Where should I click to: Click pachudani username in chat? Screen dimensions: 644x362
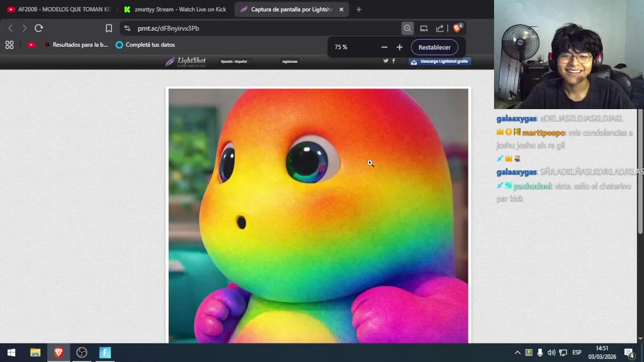click(532, 186)
